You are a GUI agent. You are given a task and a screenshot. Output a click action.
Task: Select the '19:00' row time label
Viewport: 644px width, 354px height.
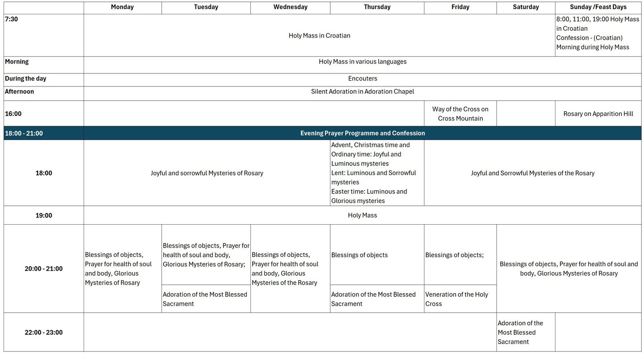pos(43,215)
